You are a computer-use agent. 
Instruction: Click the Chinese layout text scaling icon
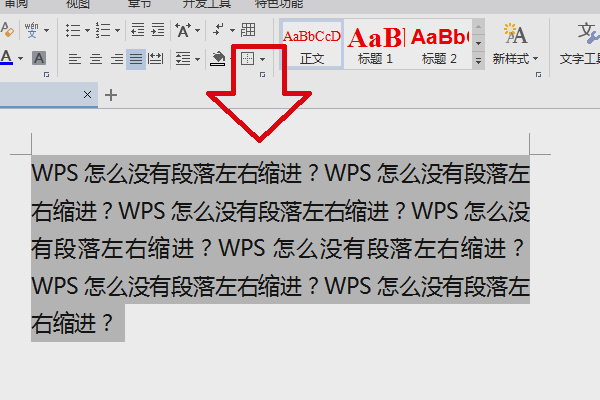pos(183,30)
